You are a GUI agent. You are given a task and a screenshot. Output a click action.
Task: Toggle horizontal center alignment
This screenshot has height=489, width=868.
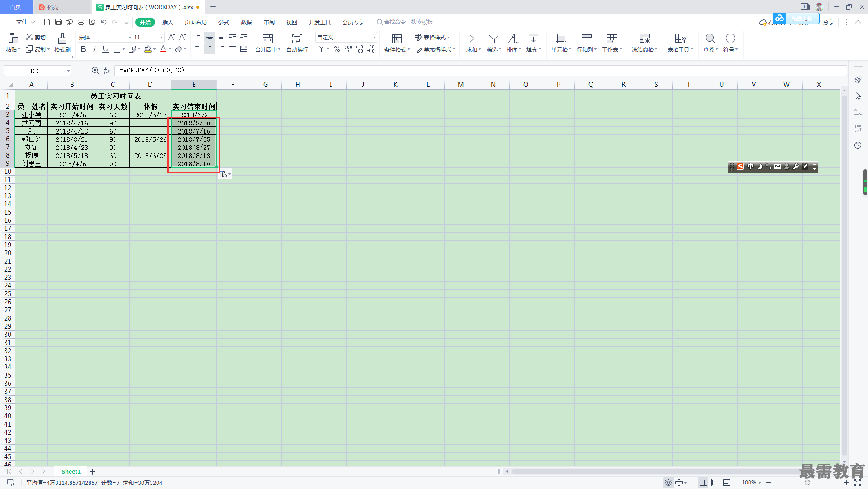(x=210, y=49)
